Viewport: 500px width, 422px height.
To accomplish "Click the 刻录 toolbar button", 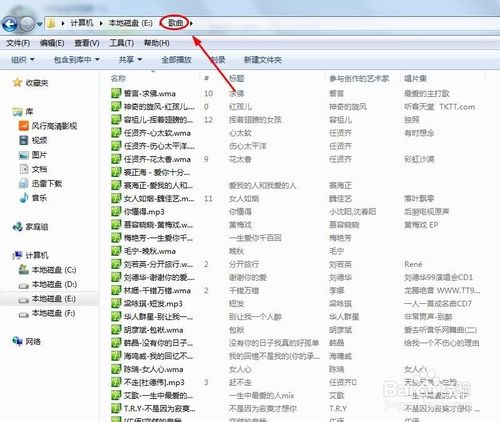I will tap(218, 60).
